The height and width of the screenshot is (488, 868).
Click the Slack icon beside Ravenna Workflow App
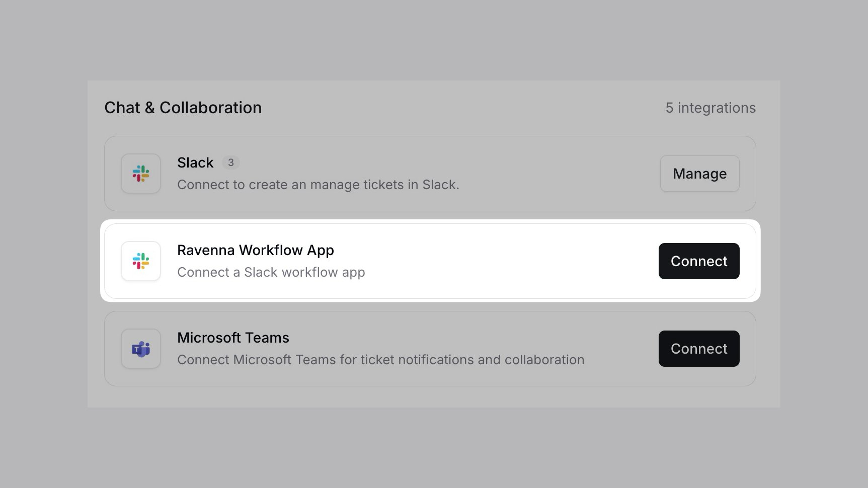141,261
